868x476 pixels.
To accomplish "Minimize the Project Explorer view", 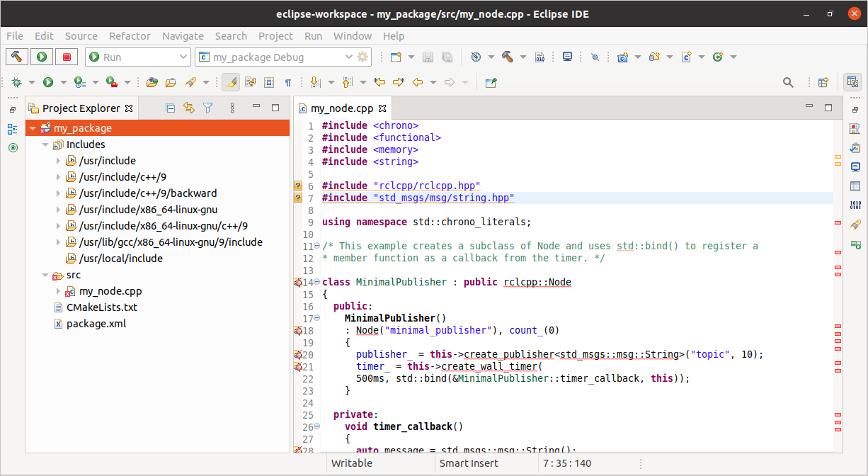I will 256,108.
